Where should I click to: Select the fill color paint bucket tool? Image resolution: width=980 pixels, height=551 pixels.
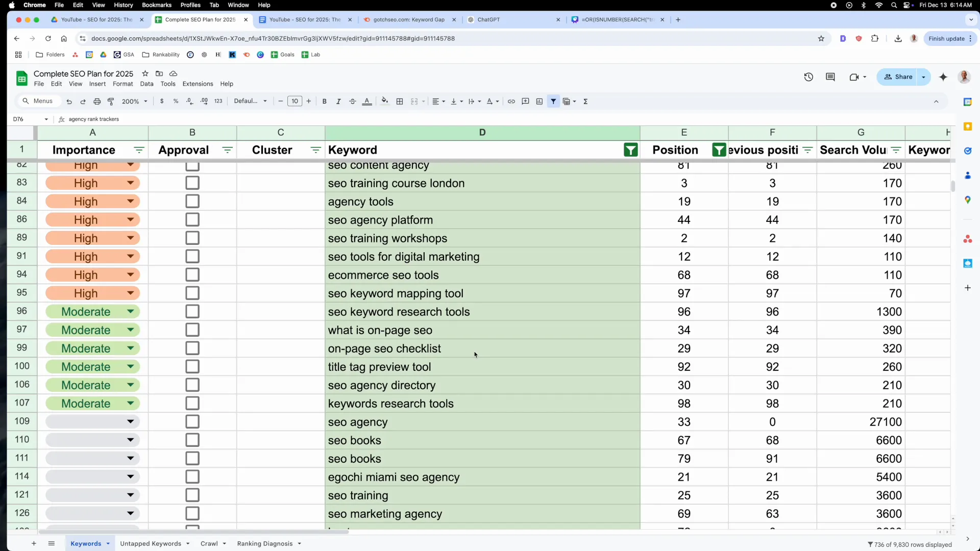(x=384, y=102)
